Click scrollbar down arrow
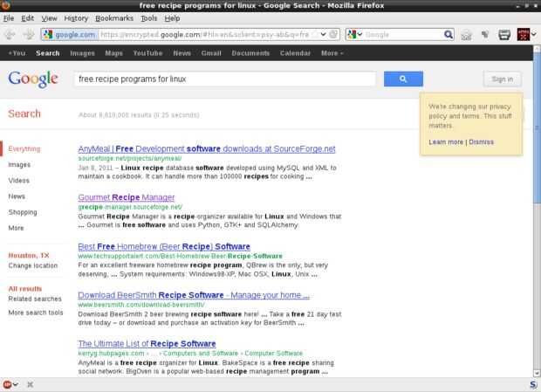The width and height of the screenshot is (541, 392). (x=537, y=374)
